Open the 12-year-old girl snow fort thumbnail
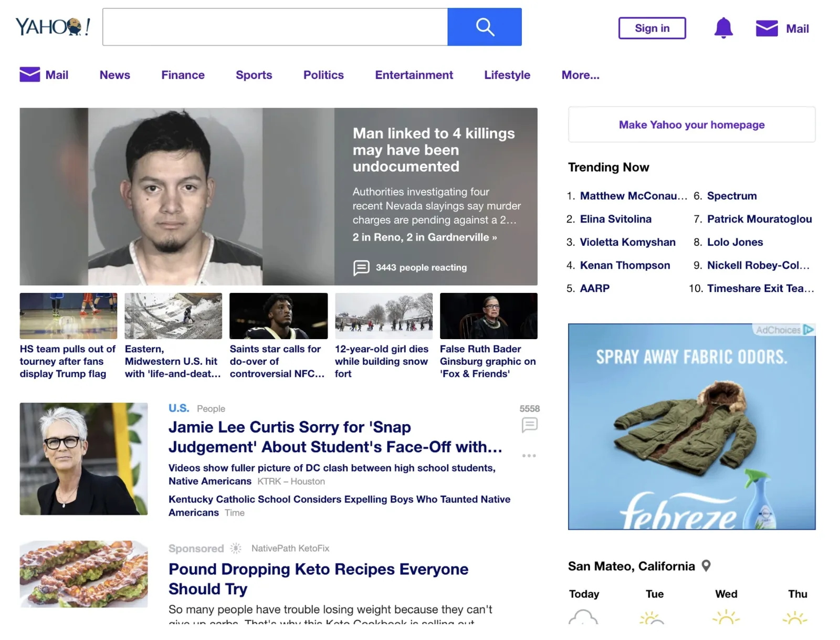This screenshot has width=840, height=640. (384, 316)
